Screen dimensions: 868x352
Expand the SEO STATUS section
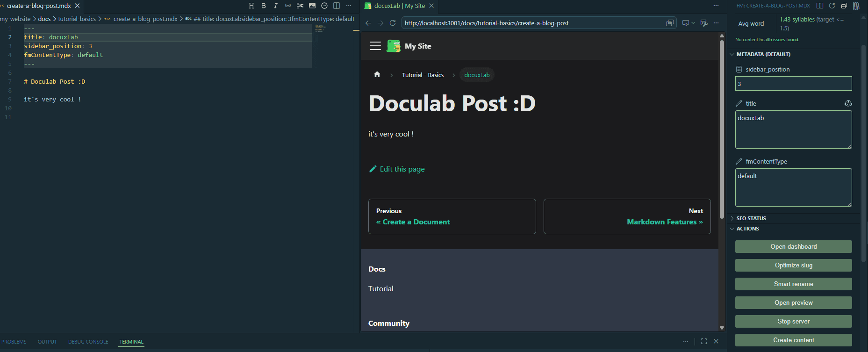pos(751,218)
